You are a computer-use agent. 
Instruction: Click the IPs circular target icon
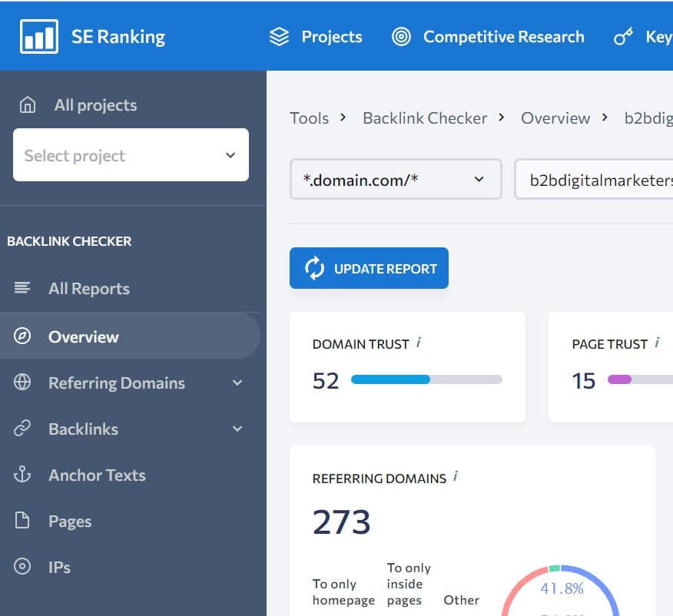click(x=22, y=566)
